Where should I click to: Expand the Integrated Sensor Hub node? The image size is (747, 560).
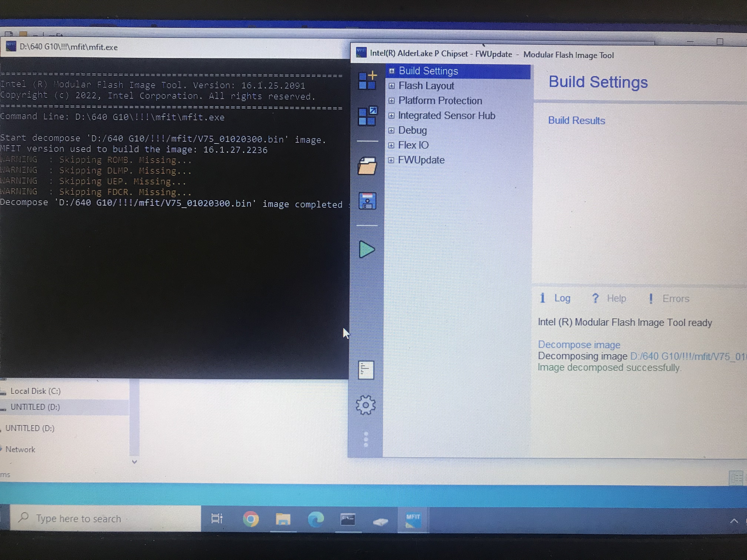tap(391, 115)
